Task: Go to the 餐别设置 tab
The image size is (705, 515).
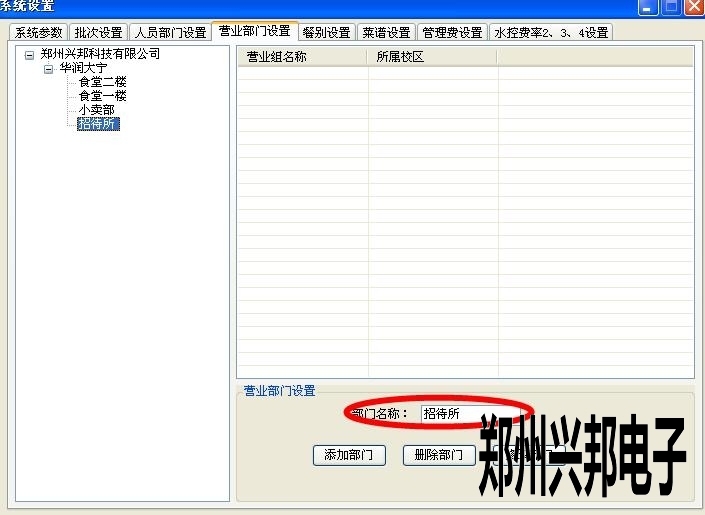Action: point(326,32)
